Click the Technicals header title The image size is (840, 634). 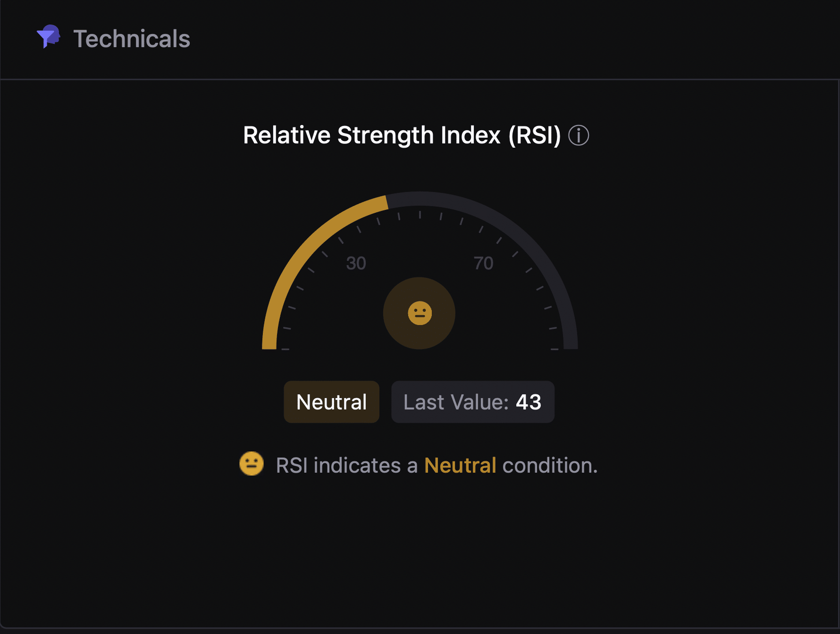pos(132,39)
